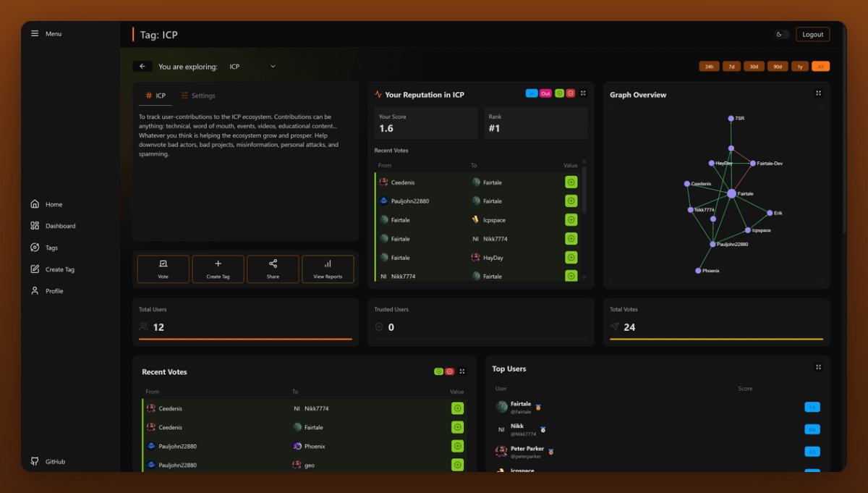Click the Rank value #1
The image size is (868, 493).
[495, 128]
